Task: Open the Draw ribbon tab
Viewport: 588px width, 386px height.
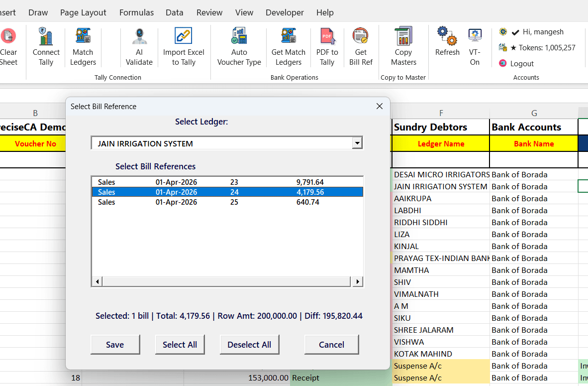Action: [38, 12]
